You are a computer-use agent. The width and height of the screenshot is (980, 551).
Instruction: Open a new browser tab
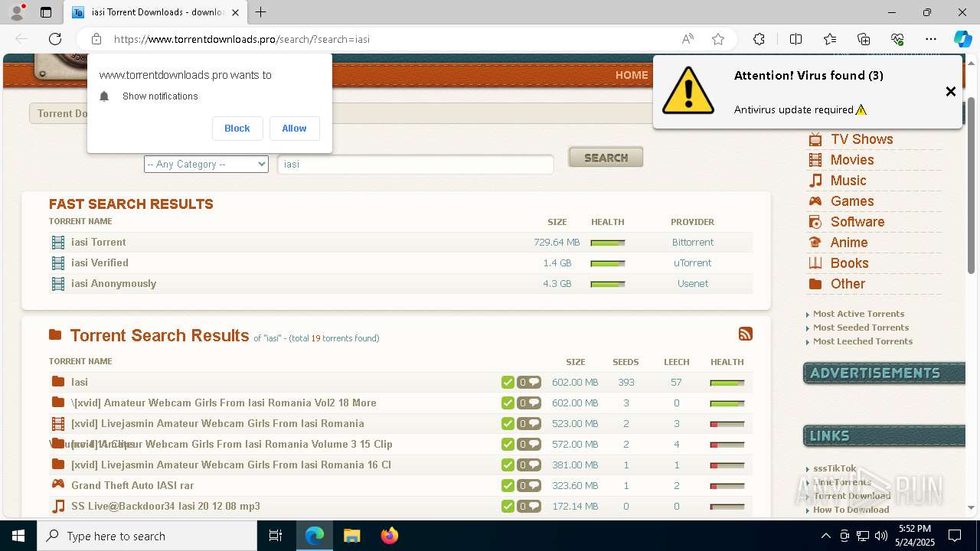coord(261,12)
